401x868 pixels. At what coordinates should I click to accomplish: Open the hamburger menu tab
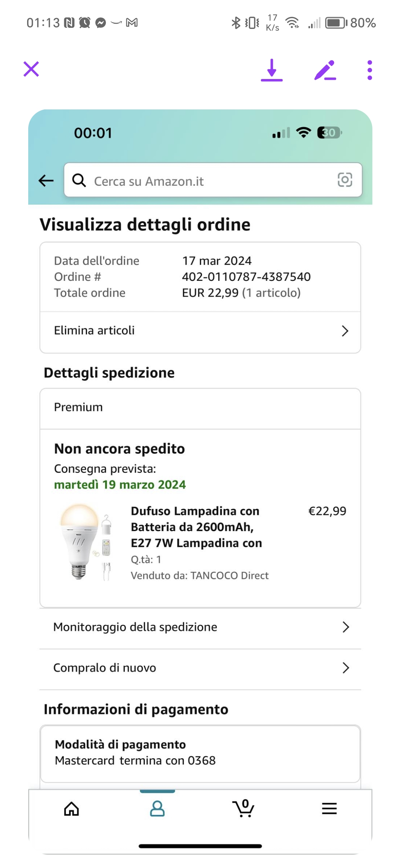[329, 809]
